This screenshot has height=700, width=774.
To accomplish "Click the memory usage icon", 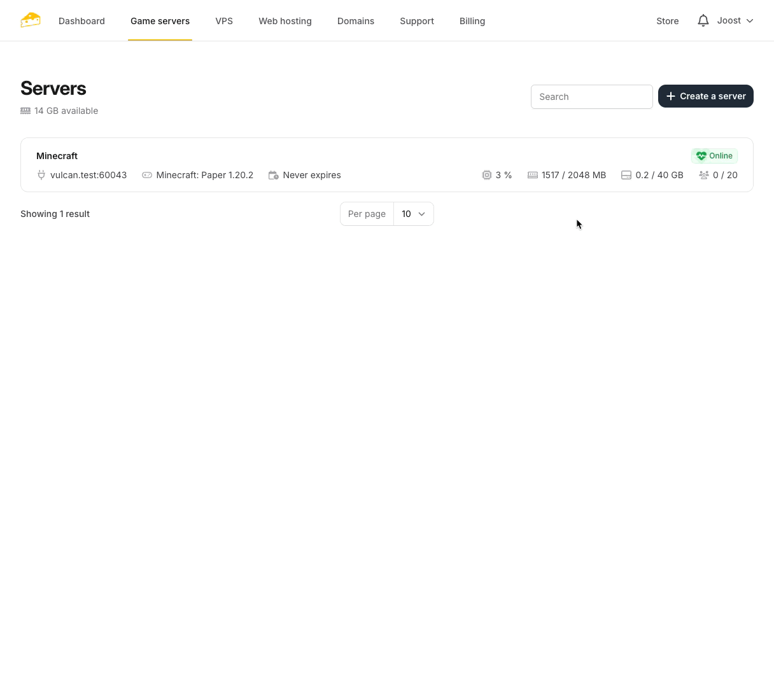I will tap(533, 175).
